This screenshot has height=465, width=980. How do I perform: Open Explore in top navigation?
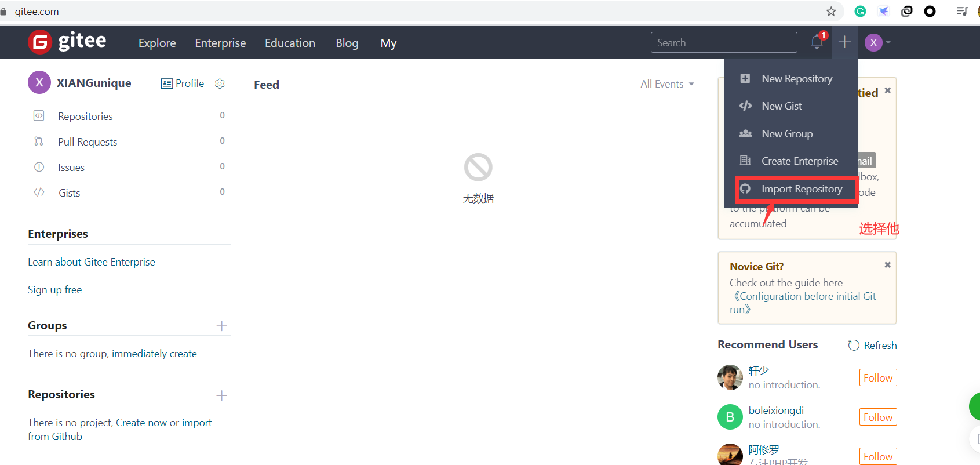coord(157,43)
